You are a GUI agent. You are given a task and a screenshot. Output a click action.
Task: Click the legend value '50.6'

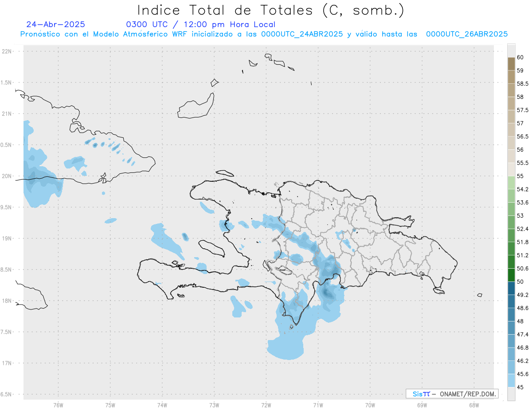[522, 268]
